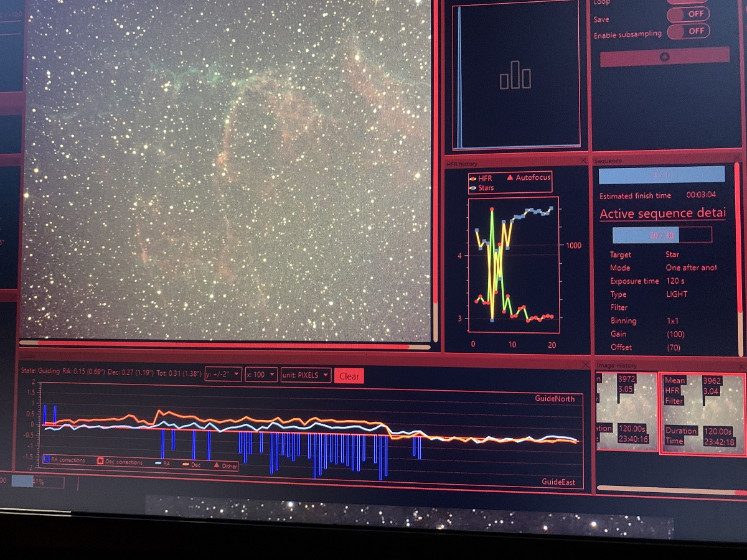Click the "120 s" exposure value
This screenshot has width=747, height=560.
[x=675, y=281]
